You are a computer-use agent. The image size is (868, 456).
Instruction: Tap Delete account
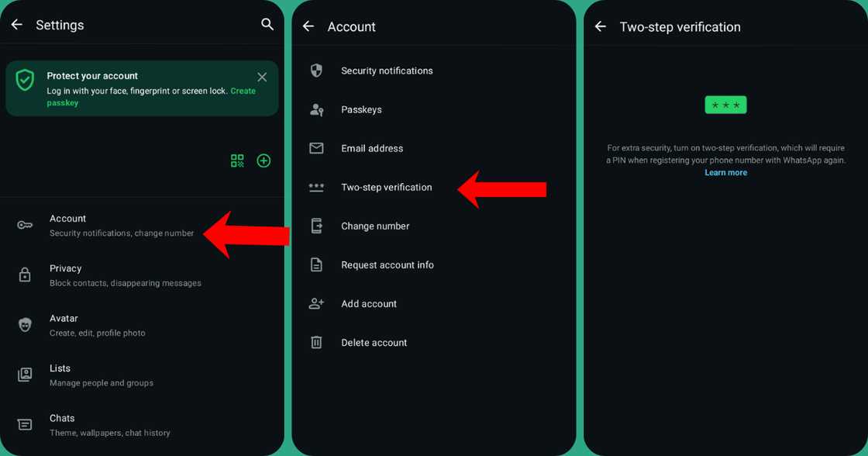[374, 342]
